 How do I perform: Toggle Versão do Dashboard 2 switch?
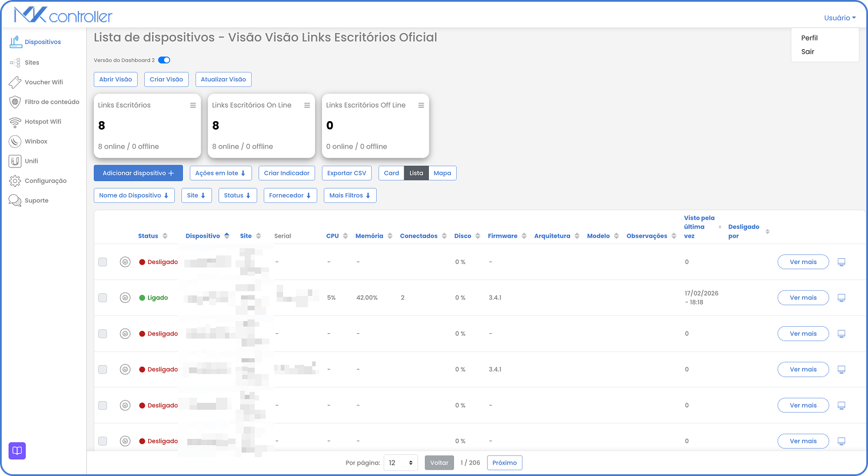tap(163, 60)
